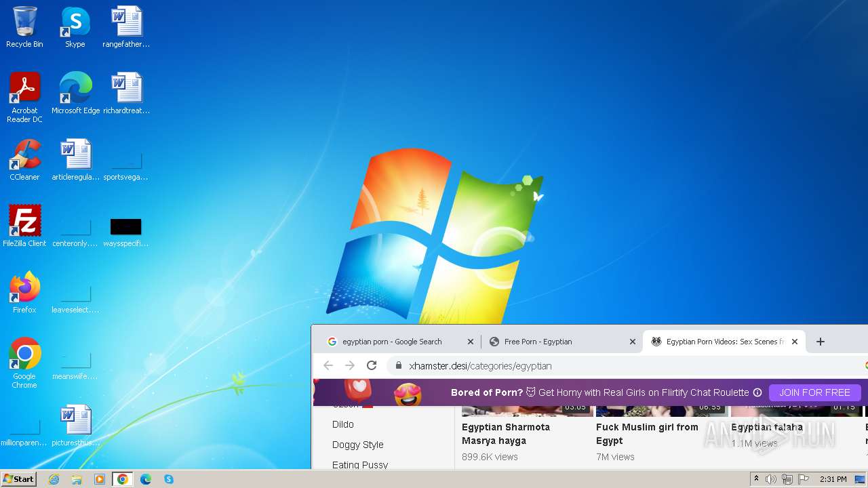Launch CCleaner from the desktop
The height and width of the screenshot is (488, 868).
24,160
